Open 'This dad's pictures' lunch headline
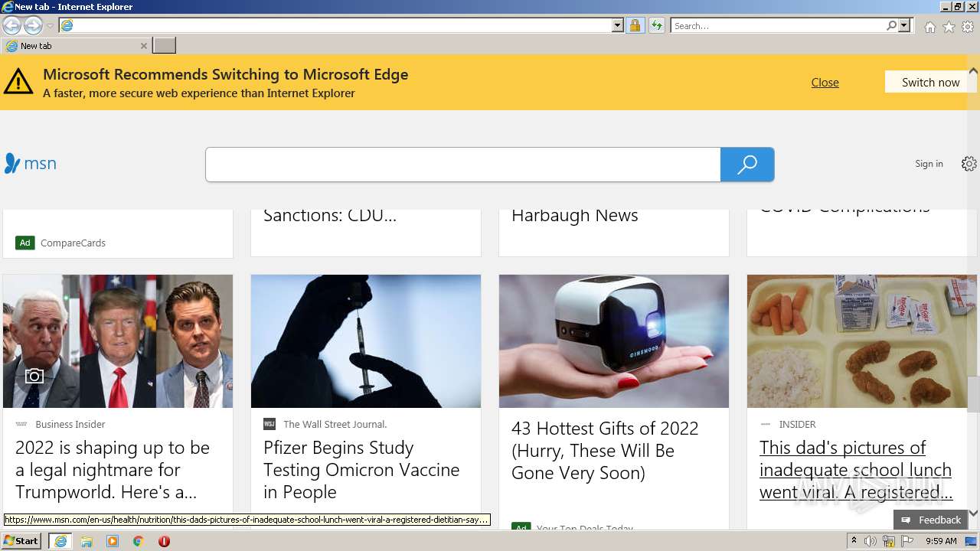Viewport: 980px width, 551px height. coord(855,470)
